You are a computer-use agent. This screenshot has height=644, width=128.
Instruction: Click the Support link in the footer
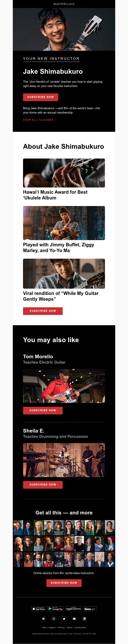tap(52, 627)
